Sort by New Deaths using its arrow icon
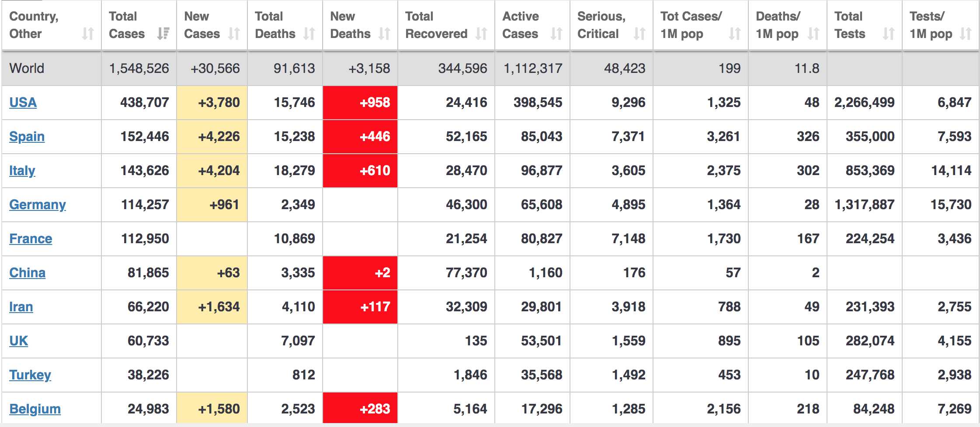This screenshot has height=427, width=980. [x=385, y=34]
